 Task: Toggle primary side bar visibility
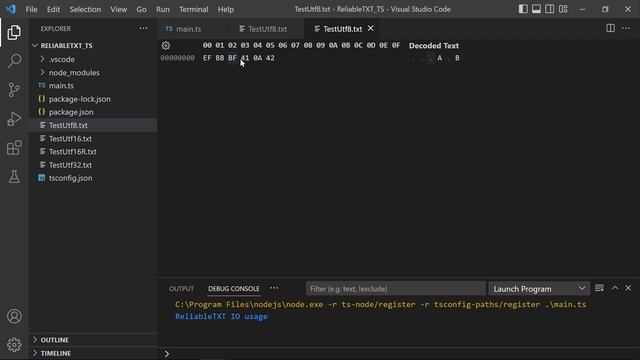[523, 9]
